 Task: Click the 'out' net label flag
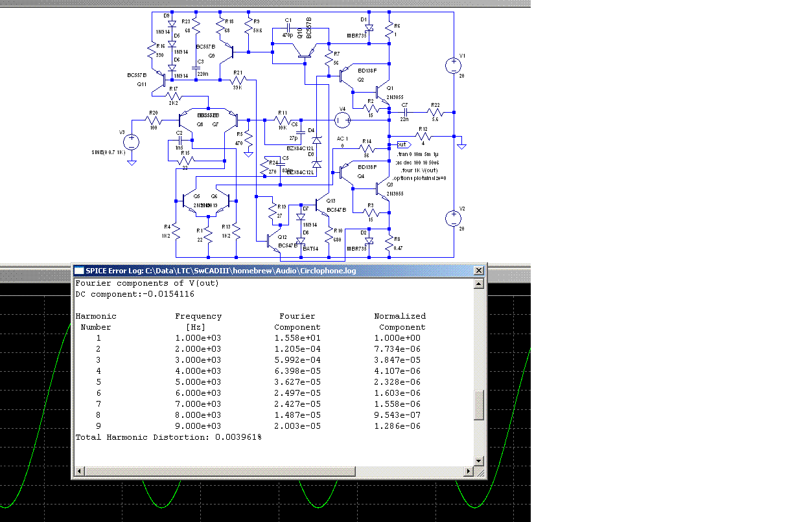tap(405, 144)
